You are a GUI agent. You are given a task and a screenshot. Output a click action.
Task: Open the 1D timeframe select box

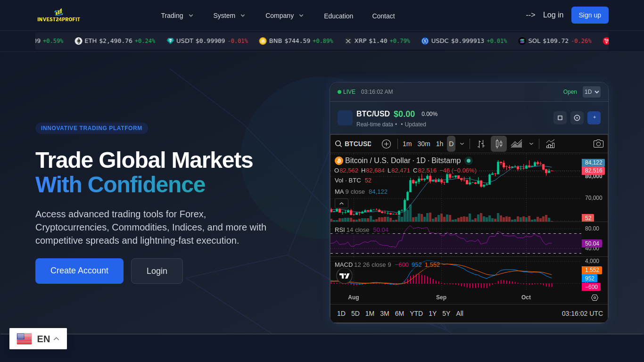tap(592, 92)
